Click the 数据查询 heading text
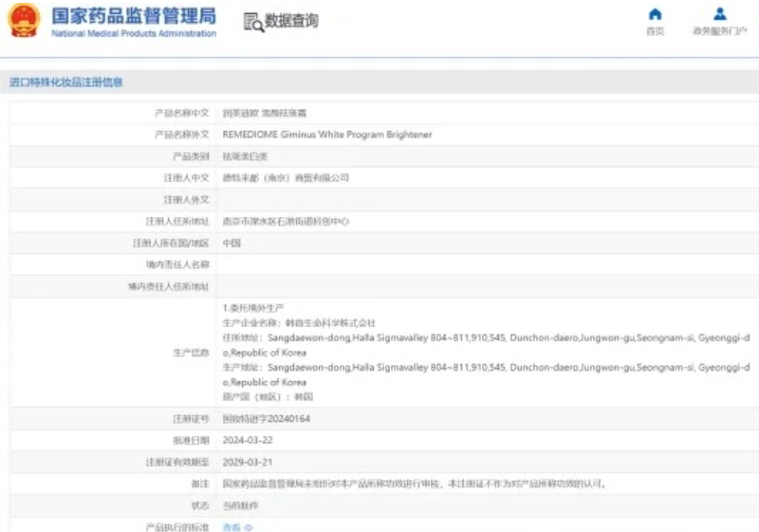Viewport: 759px width, 532px height. tap(291, 21)
